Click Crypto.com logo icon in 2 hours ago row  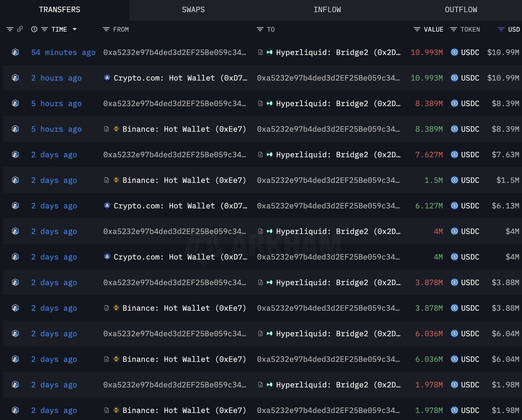click(x=107, y=78)
